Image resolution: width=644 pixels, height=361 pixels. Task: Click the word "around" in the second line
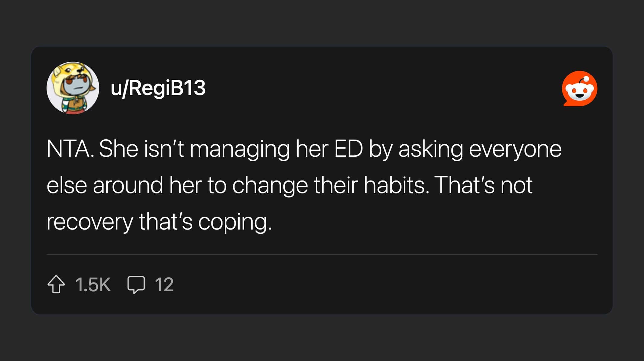[128, 185]
